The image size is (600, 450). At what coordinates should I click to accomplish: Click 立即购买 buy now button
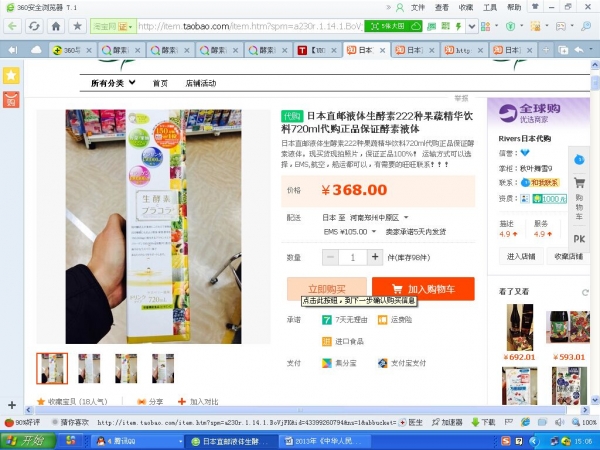pos(327,288)
